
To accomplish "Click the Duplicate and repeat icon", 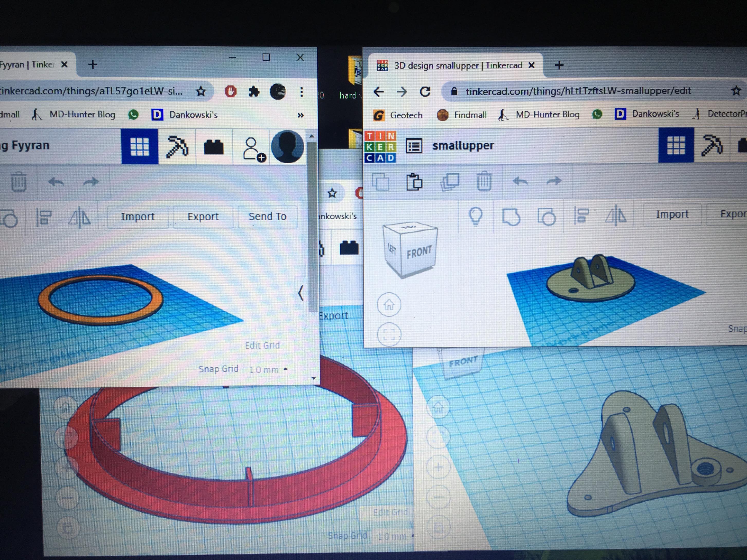I will pyautogui.click(x=450, y=182).
